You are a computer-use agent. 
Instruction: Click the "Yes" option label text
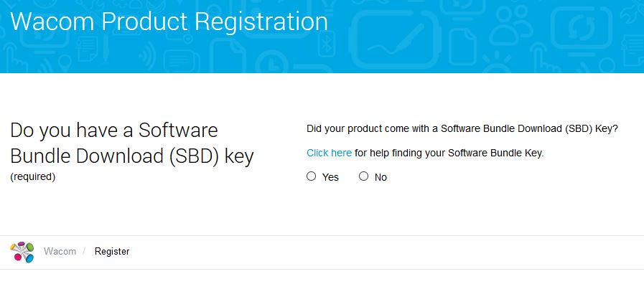click(x=331, y=177)
